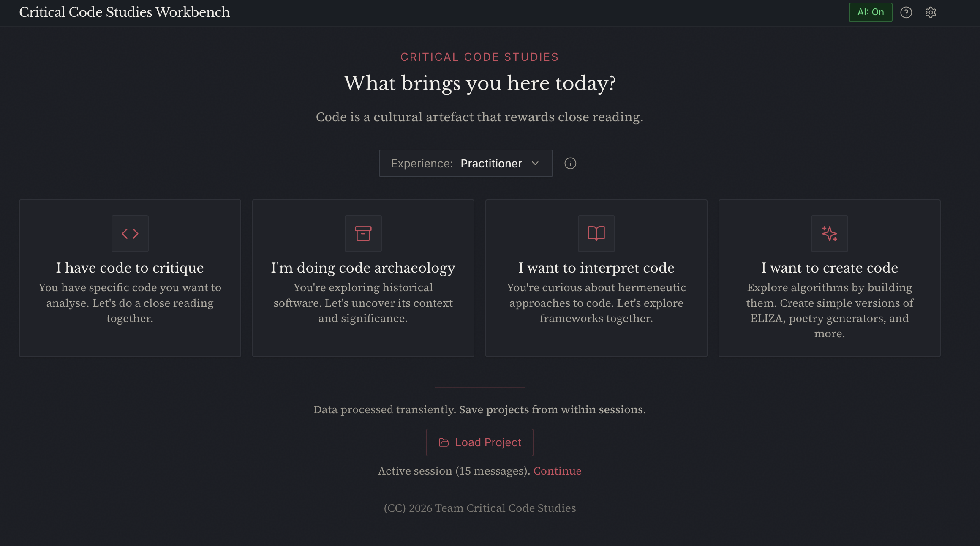
Task: Pick "I want to interpret code" heading
Action: click(596, 268)
